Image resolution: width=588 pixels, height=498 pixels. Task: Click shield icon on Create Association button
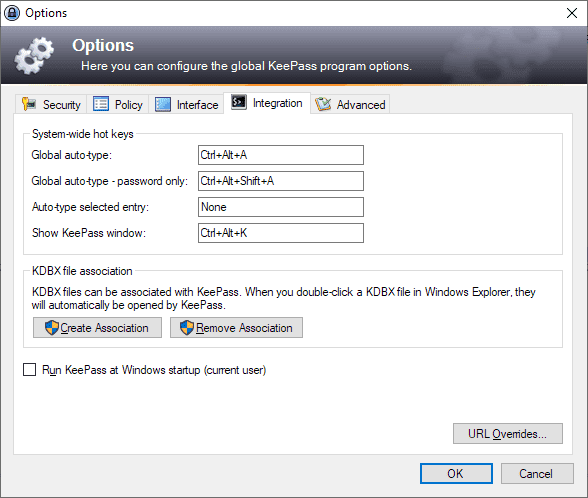51,328
